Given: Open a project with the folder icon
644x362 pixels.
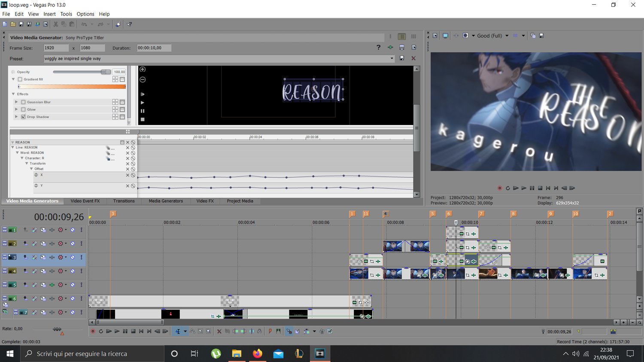Looking at the screenshot, I should (13, 24).
